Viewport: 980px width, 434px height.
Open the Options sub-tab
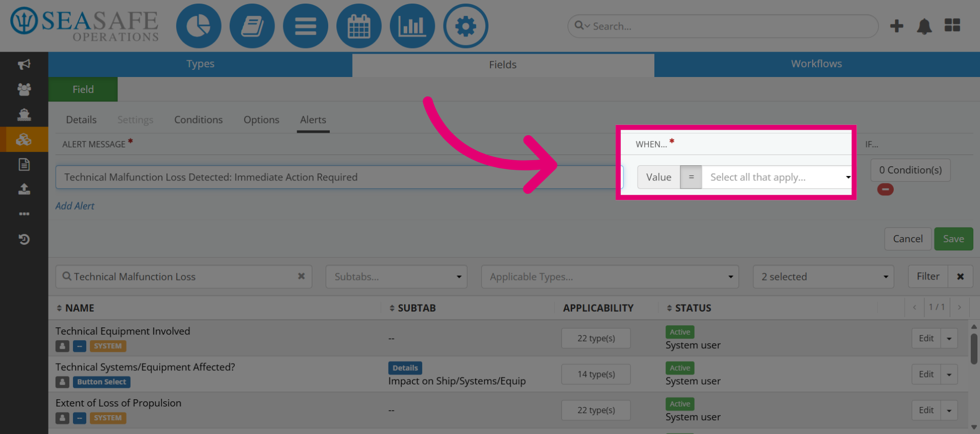coord(261,120)
